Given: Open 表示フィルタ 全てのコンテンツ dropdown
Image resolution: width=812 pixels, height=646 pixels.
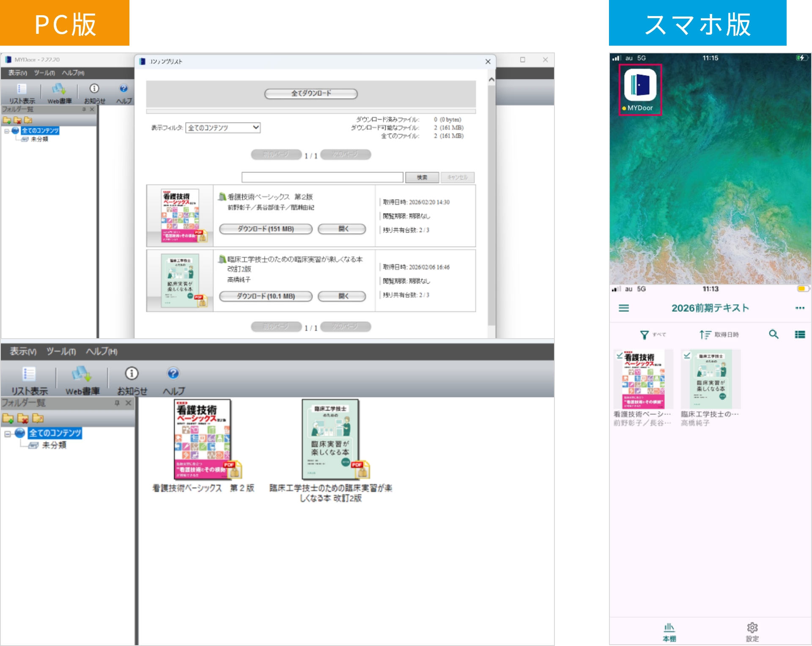Looking at the screenshot, I should [x=223, y=128].
